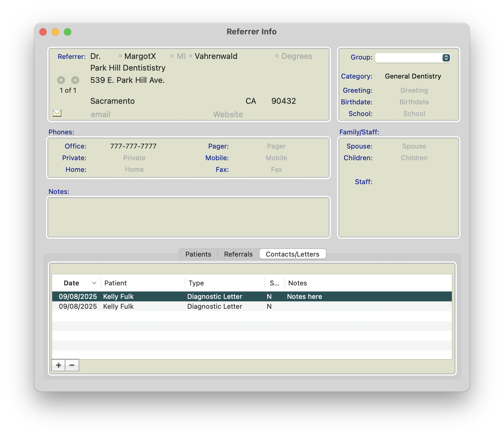504x437 pixels.
Task: Zoom the Referrer Info window
Action: pos(68,32)
